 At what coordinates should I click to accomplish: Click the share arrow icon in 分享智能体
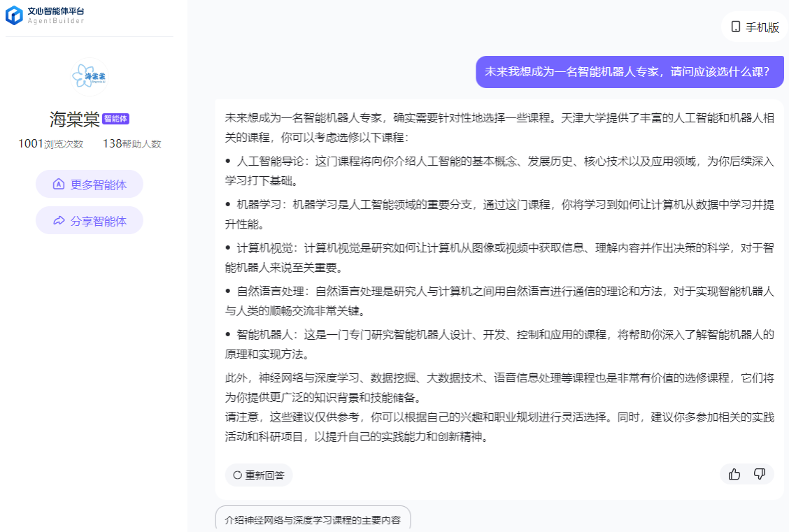coord(59,221)
